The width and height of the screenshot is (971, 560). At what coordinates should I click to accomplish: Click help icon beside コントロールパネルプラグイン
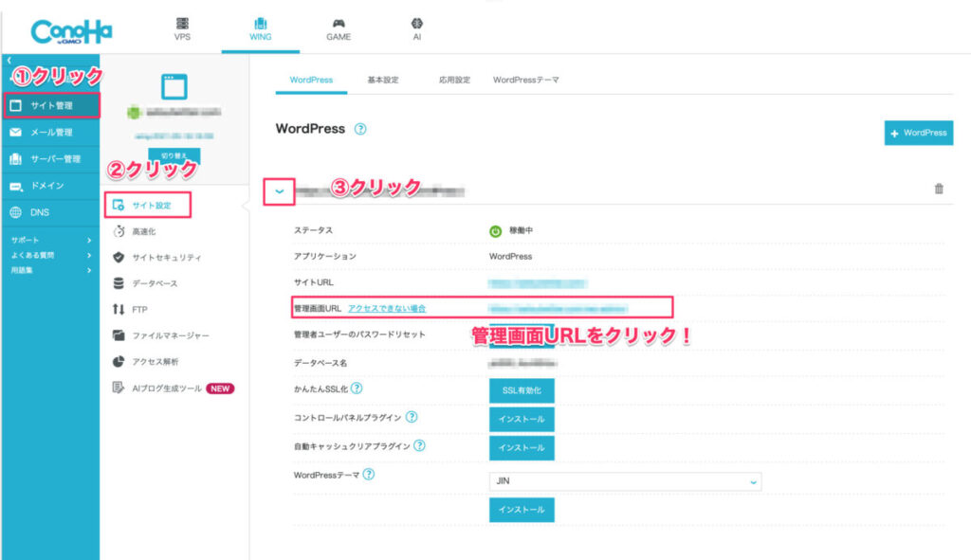coord(412,417)
